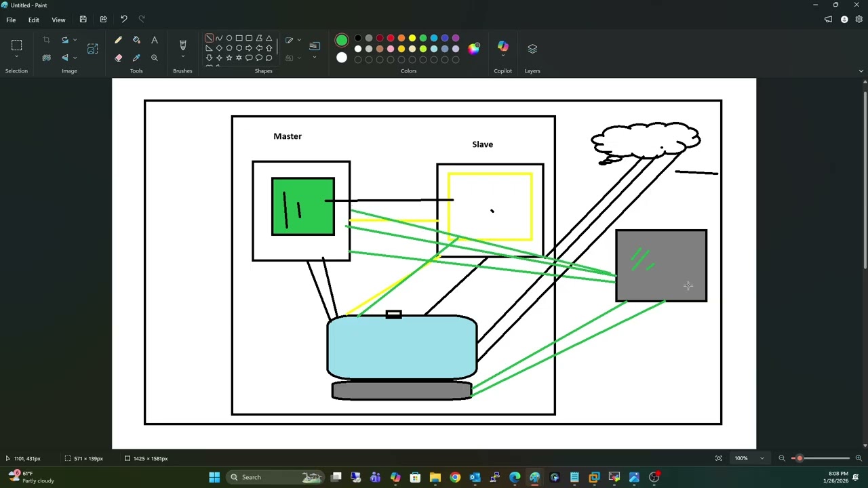Click the Windows Start button

214,477
